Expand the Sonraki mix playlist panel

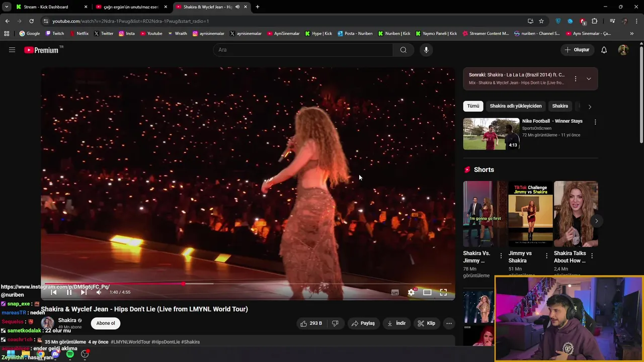[x=589, y=78]
